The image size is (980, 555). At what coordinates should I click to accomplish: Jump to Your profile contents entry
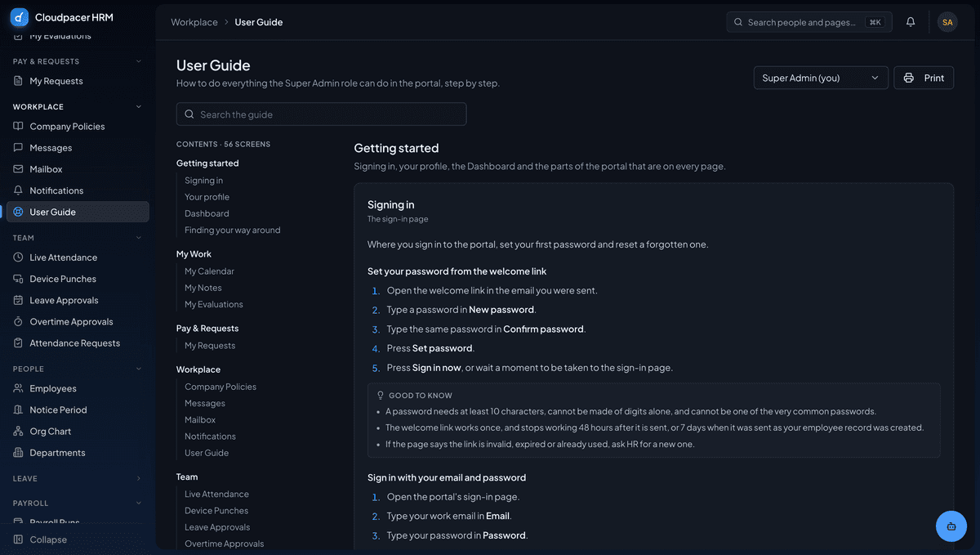(207, 197)
